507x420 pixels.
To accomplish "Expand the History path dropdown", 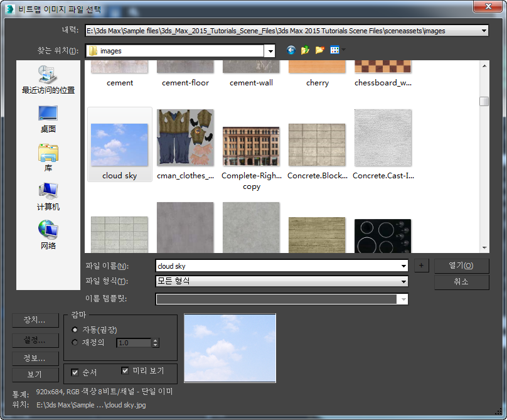I will (483, 31).
